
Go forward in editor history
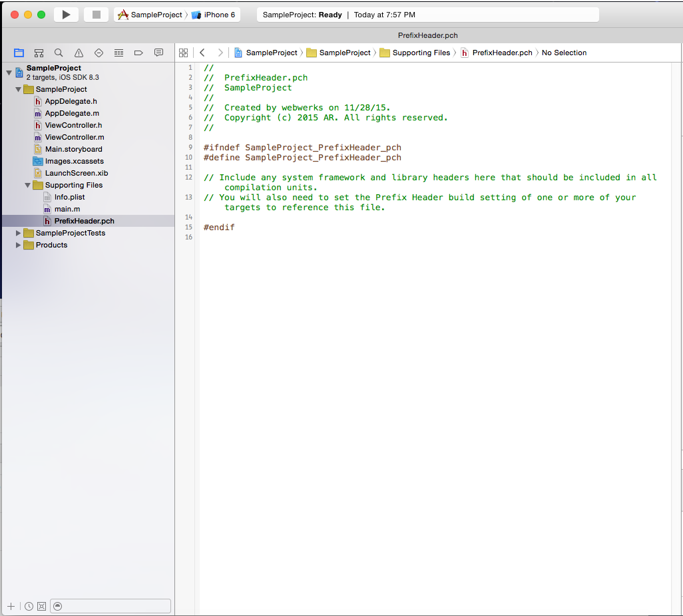tap(220, 53)
